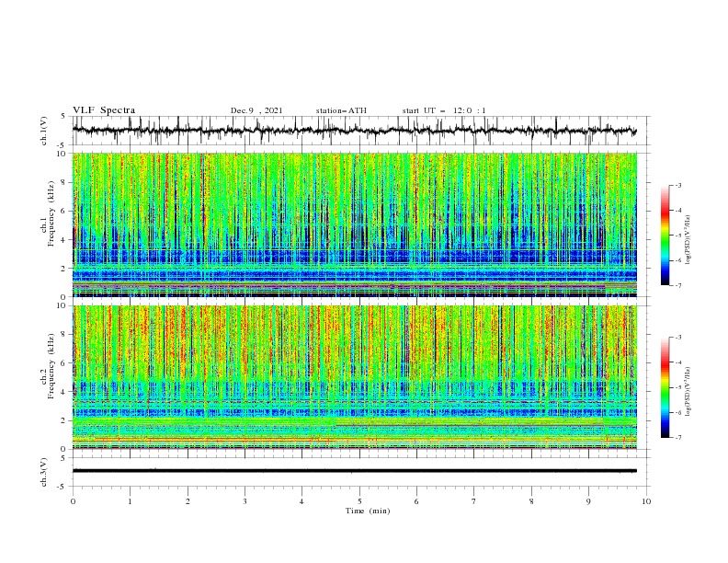This screenshot has height=563, width=728.
Task: Click the "6" kHz tick of ch.1 spectrogram
Action: (x=65, y=211)
